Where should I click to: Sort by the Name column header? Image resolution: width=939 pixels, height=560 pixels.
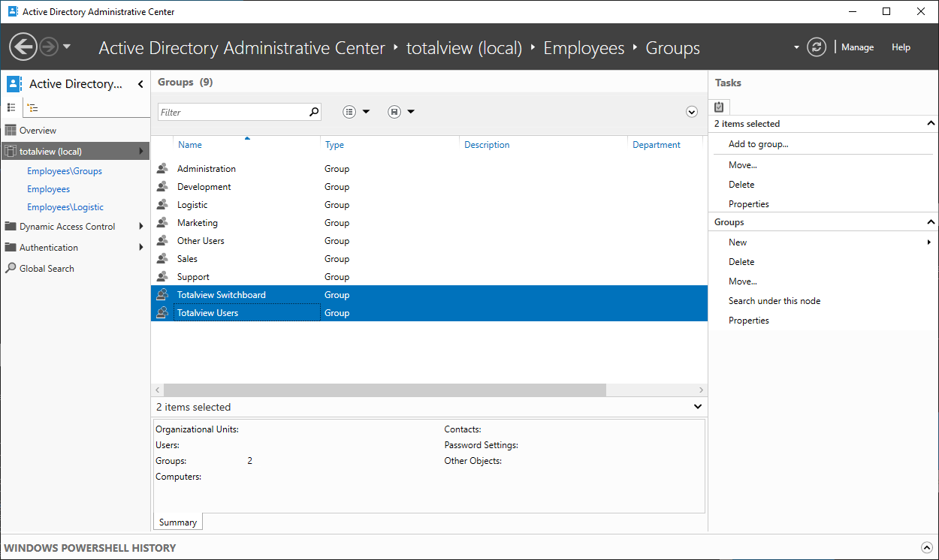[x=190, y=145]
